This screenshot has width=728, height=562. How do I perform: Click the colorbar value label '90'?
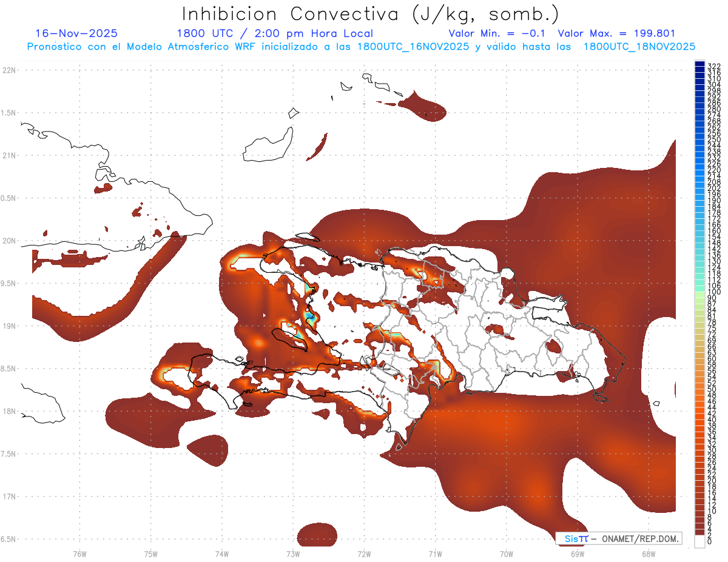coord(712,298)
